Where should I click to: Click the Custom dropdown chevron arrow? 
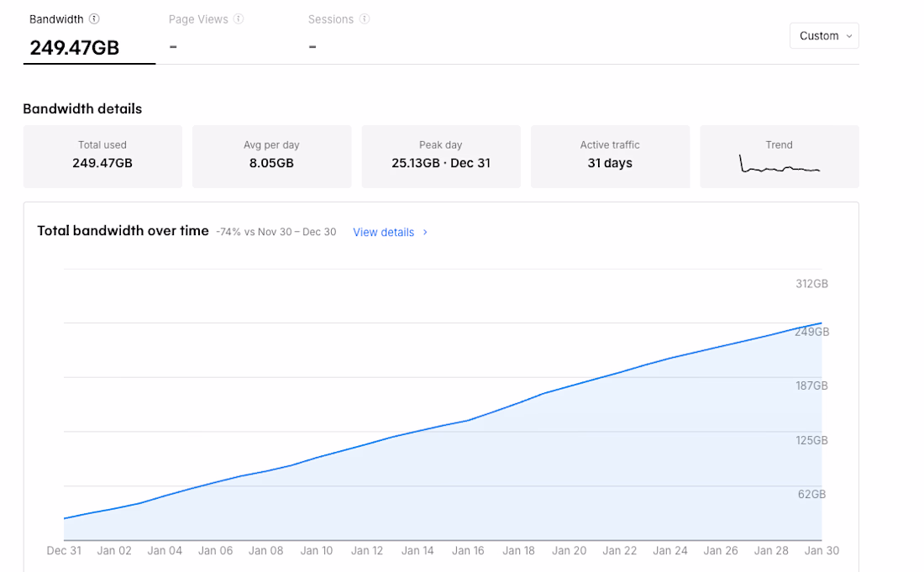click(x=849, y=36)
